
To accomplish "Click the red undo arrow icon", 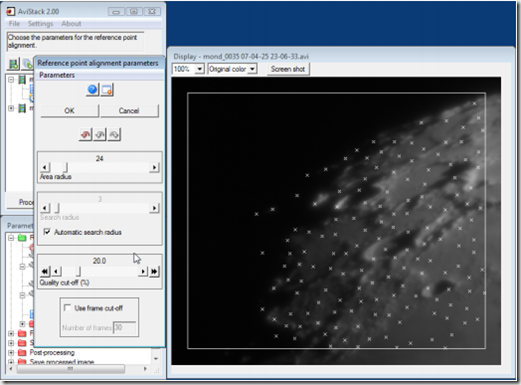I will click(85, 134).
